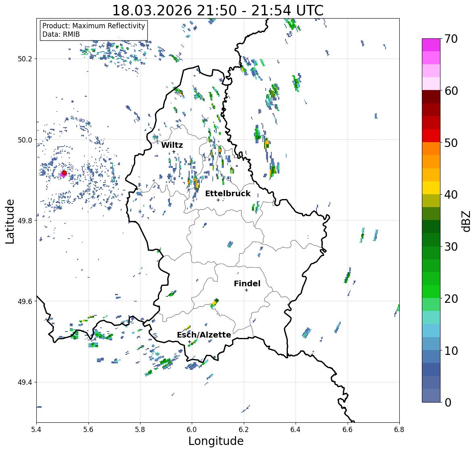Screen dimensions: 476x451
Task: Select the 'Product: Maximum Reflectivity' legend text
Action: pos(94,26)
